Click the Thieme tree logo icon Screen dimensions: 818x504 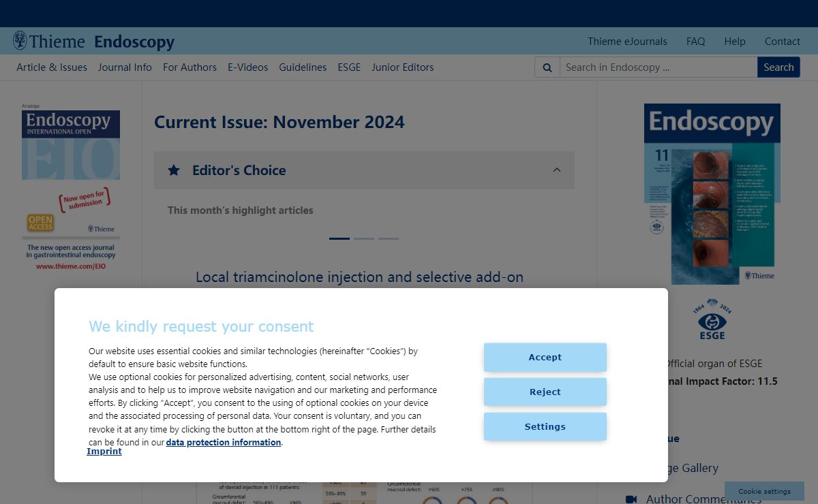point(20,41)
